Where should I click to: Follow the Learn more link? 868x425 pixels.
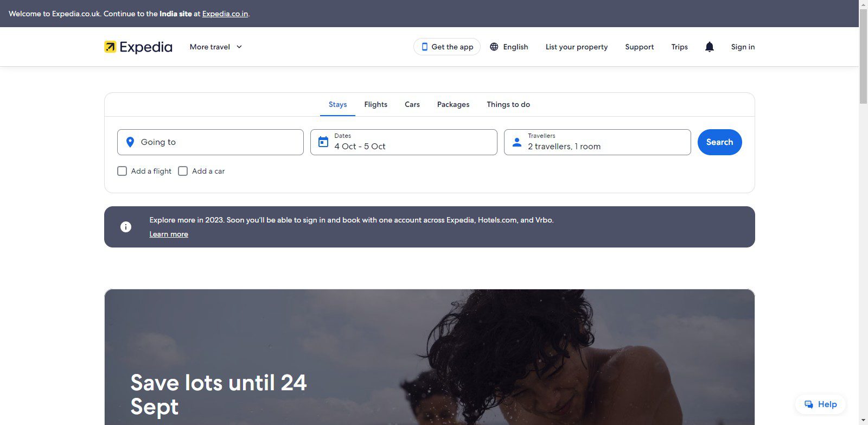coord(169,234)
